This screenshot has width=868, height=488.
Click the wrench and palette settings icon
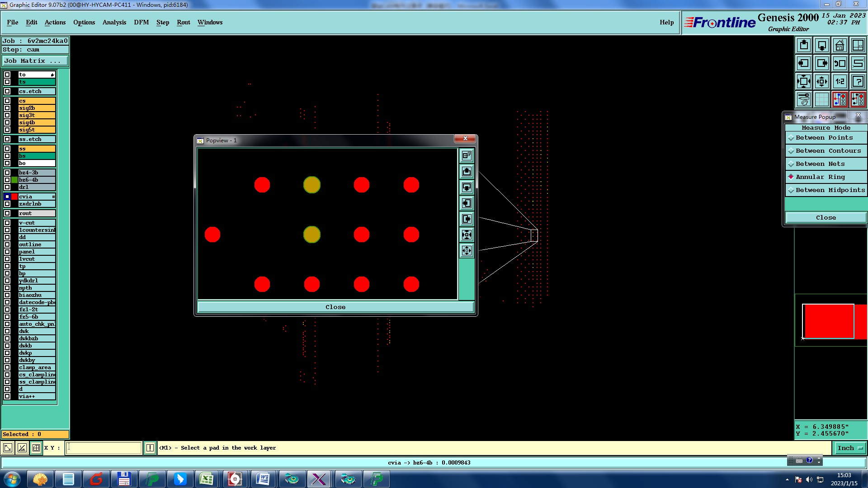tap(803, 99)
